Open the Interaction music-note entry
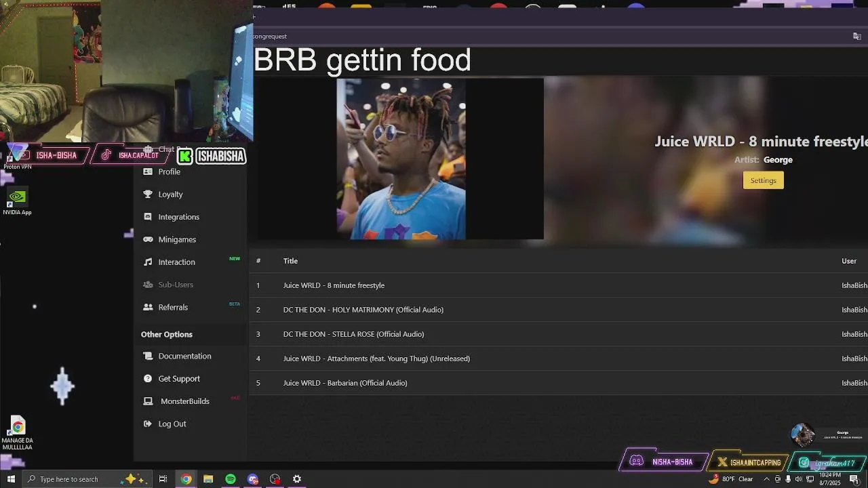 pyautogui.click(x=176, y=262)
